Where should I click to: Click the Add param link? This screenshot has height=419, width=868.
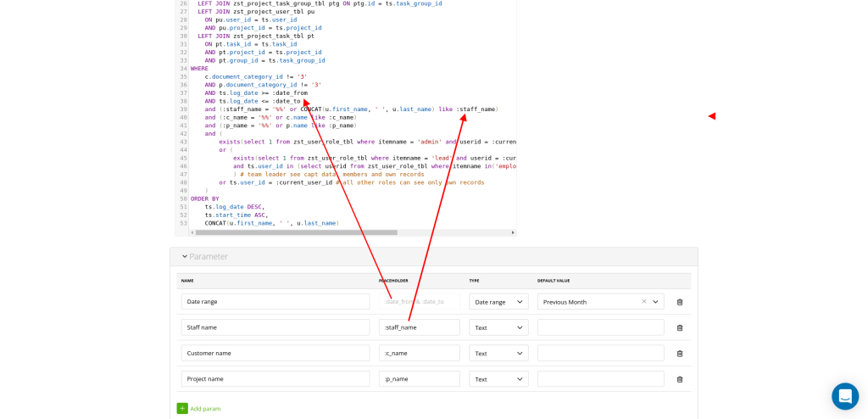point(205,409)
